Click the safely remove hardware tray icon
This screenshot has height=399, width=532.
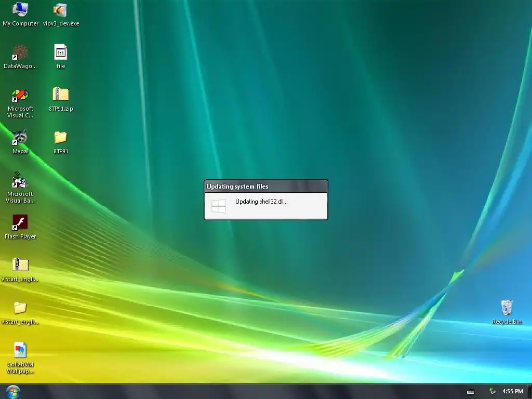click(493, 391)
